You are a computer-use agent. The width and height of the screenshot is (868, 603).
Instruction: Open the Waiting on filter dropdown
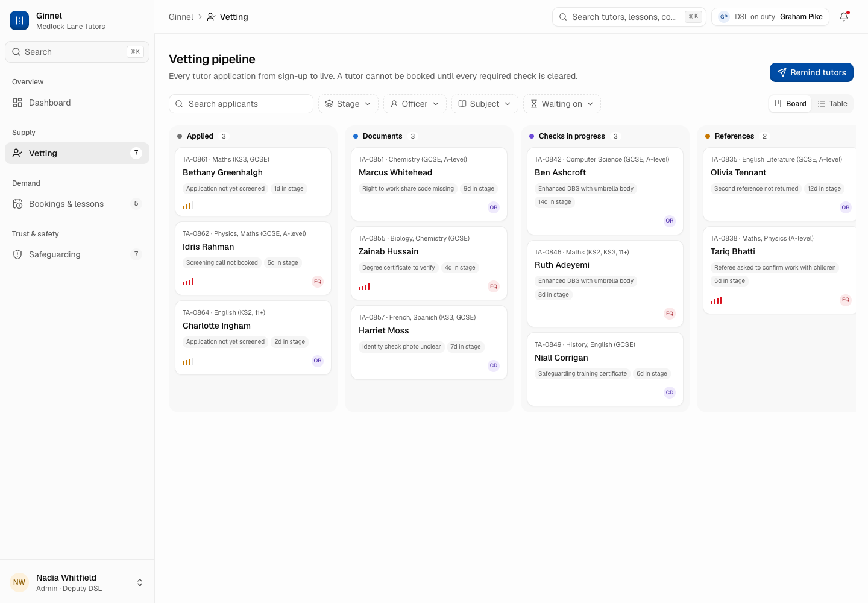point(562,104)
